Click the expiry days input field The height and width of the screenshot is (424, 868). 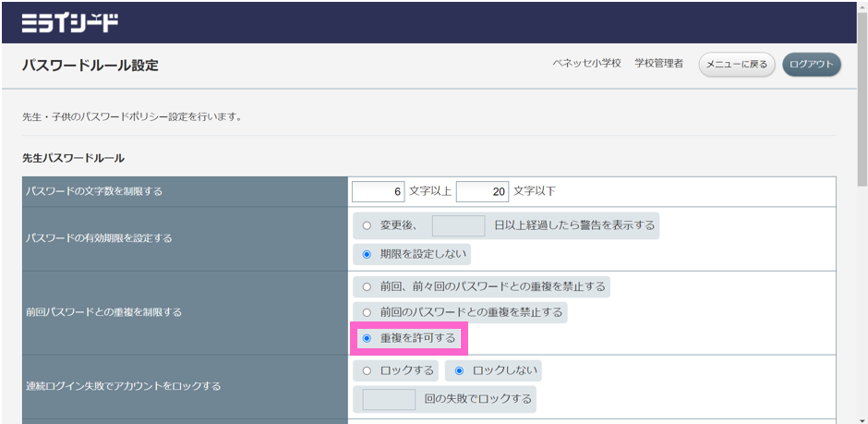point(458,225)
